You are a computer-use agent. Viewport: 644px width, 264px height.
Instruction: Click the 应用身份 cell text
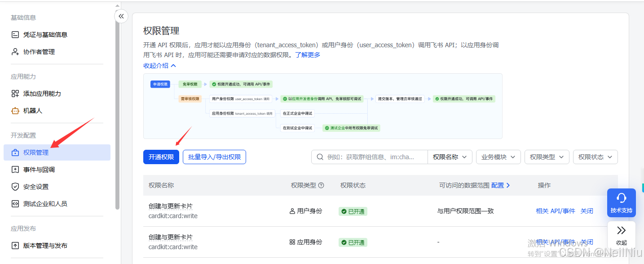pos(310,242)
